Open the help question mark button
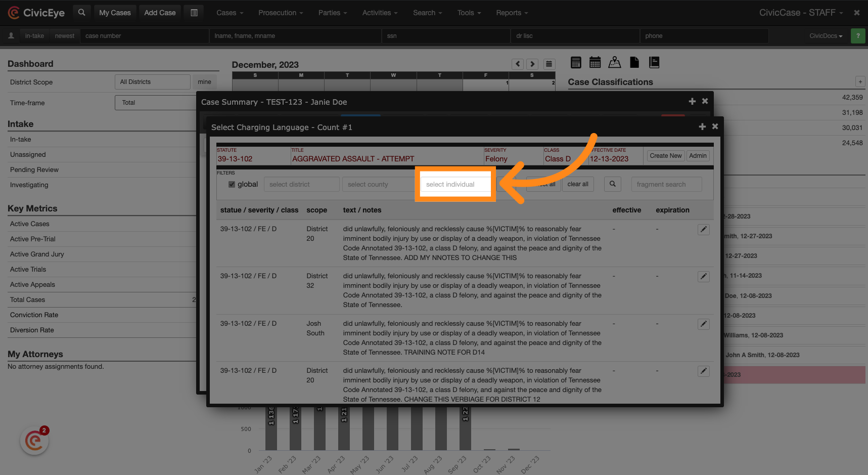This screenshot has height=475, width=868. coord(858,36)
